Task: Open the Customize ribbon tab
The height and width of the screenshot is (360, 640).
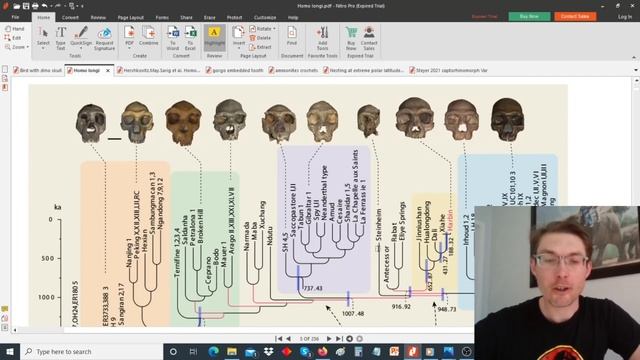Action: 265,17
